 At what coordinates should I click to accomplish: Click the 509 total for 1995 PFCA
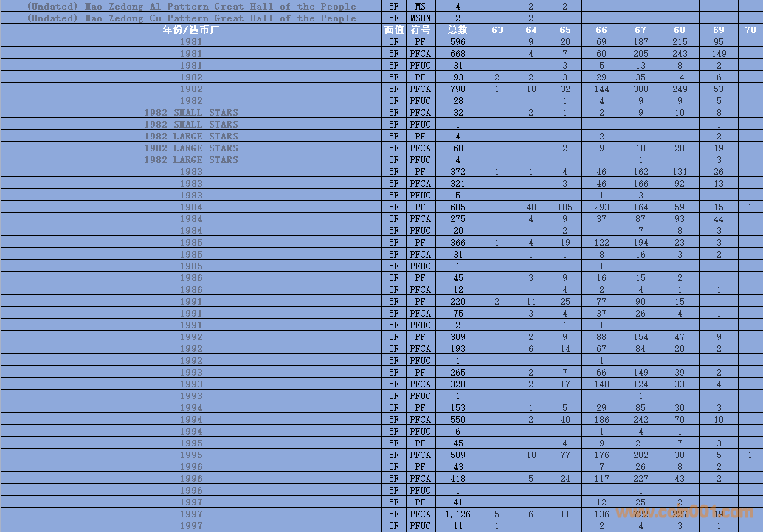[458, 455]
